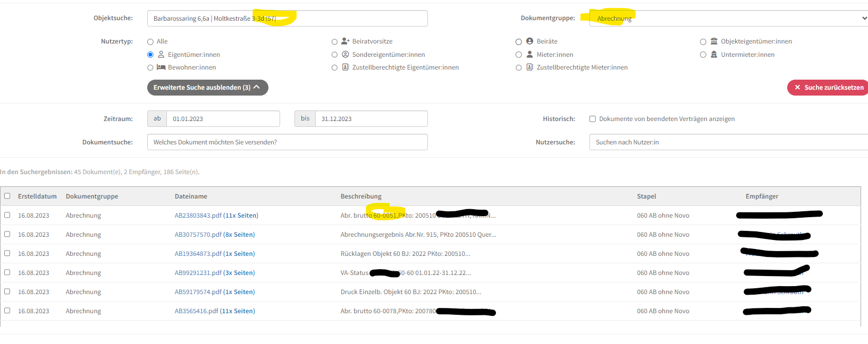Click the Untermieter:innen person icon

(714, 55)
